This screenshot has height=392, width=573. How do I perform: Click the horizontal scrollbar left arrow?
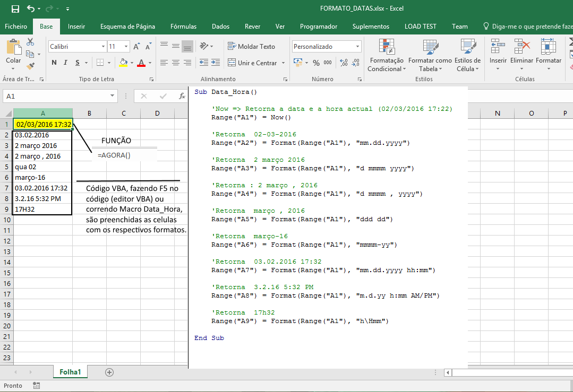point(448,373)
